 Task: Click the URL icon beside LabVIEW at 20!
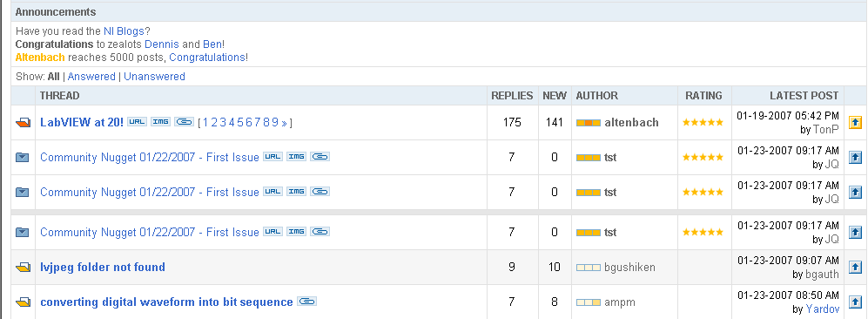(137, 122)
